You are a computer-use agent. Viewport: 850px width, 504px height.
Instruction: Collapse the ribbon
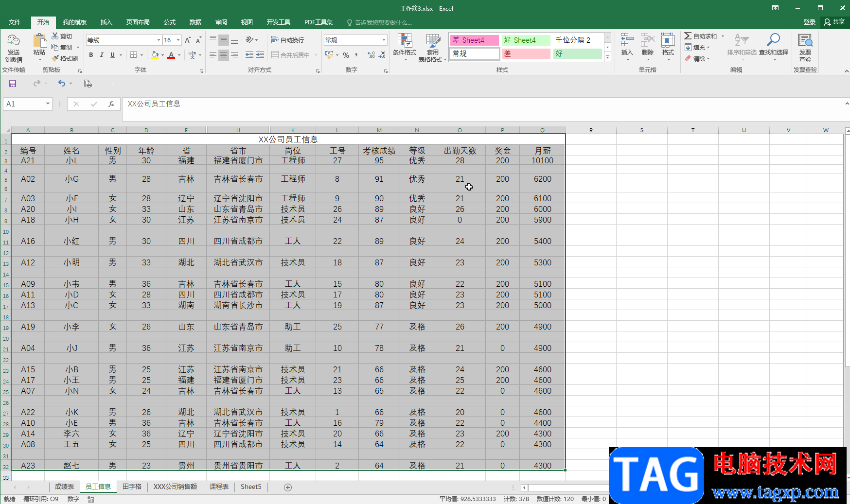click(x=846, y=70)
